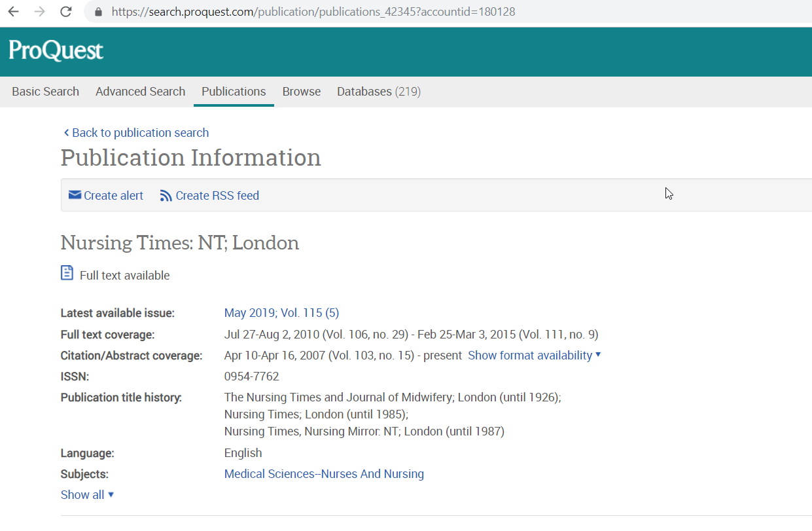Click the 'Language:' label

point(88,453)
